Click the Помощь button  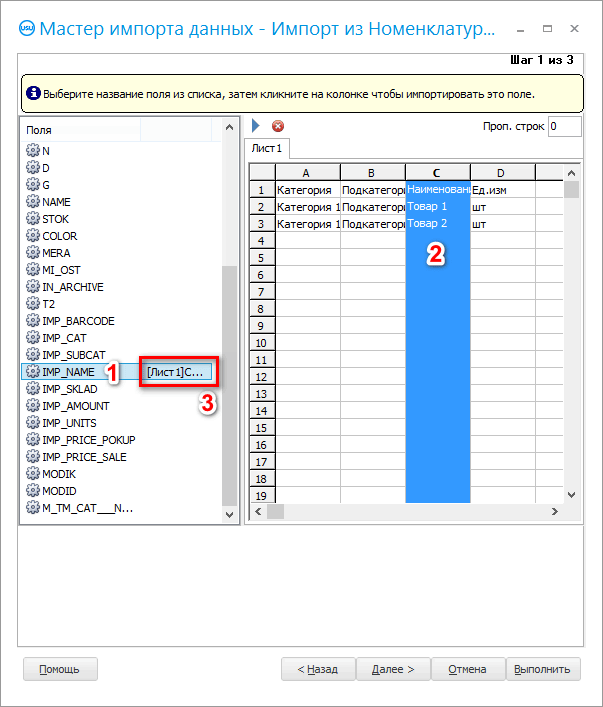click(x=60, y=669)
